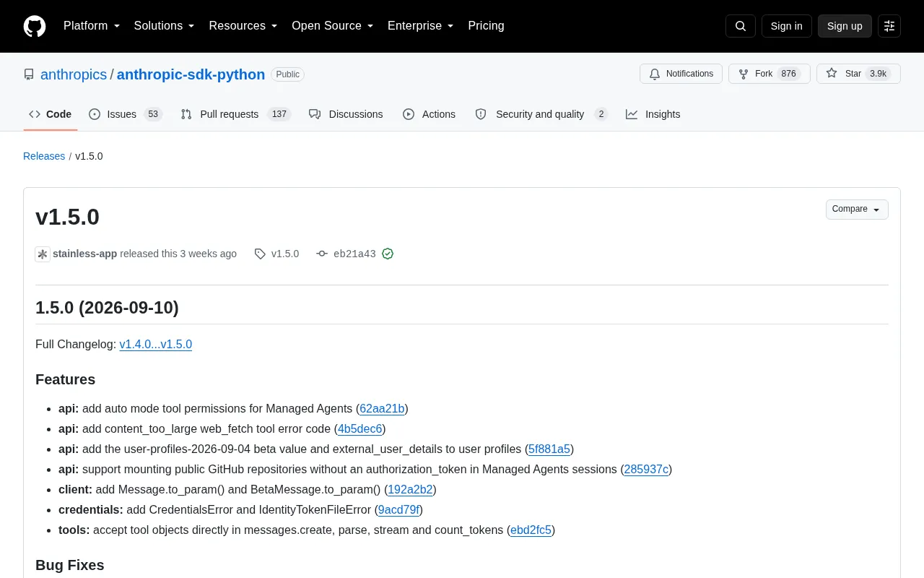The height and width of the screenshot is (578, 924).
Task: Open commit 9acd79f link
Action: click(398, 509)
